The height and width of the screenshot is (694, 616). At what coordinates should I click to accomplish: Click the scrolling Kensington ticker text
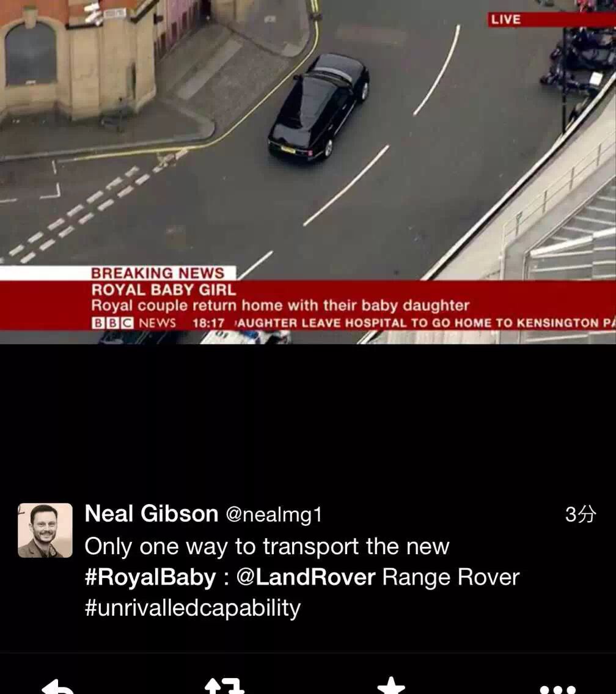pyautogui.click(x=425, y=323)
